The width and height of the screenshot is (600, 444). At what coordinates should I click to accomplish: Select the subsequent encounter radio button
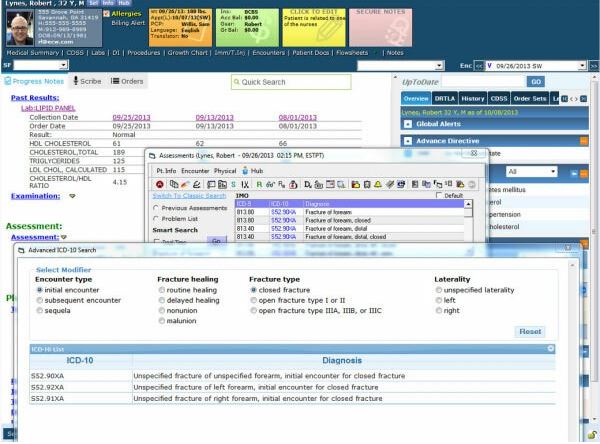click(x=39, y=301)
